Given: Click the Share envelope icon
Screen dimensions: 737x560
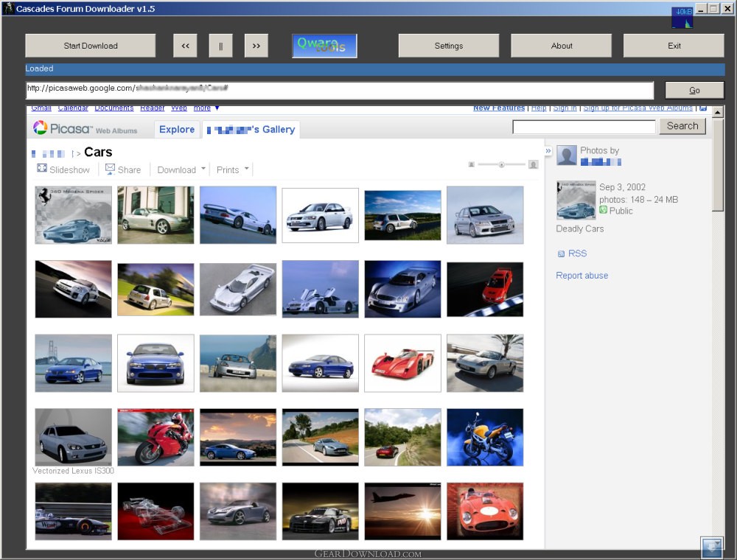Looking at the screenshot, I should click(x=110, y=169).
